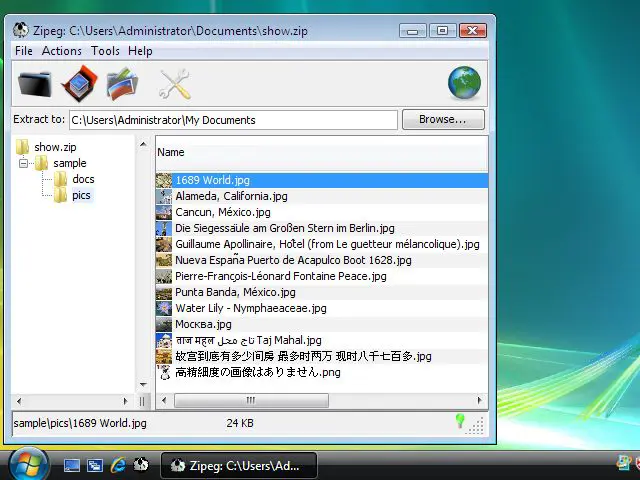The height and width of the screenshot is (480, 640).
Task: Click the Die Siegessäule thumbnail icon
Action: point(164,228)
